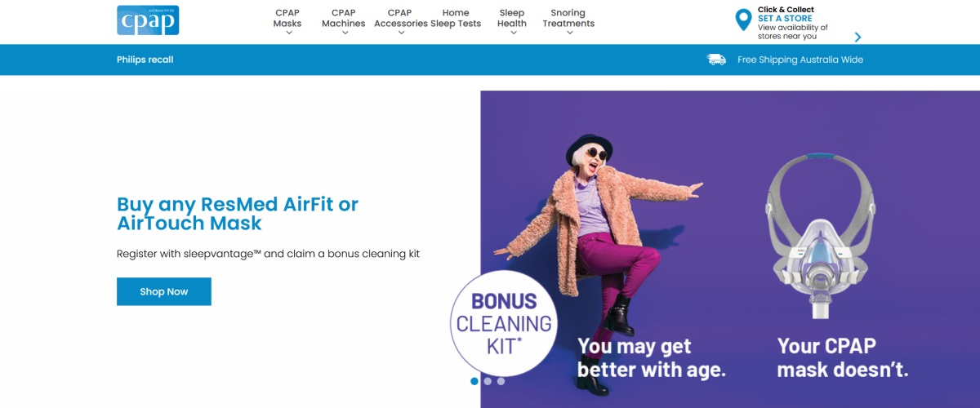980x408 pixels.
Task: Expand the CPAP Machines dropdown chevron
Action: coord(344,33)
